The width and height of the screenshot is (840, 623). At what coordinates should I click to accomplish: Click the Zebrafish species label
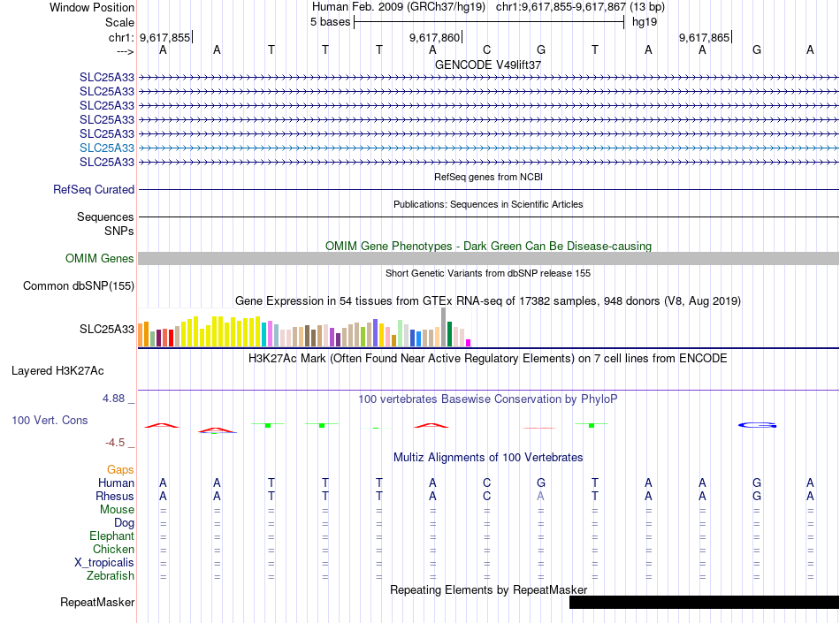coord(111,576)
